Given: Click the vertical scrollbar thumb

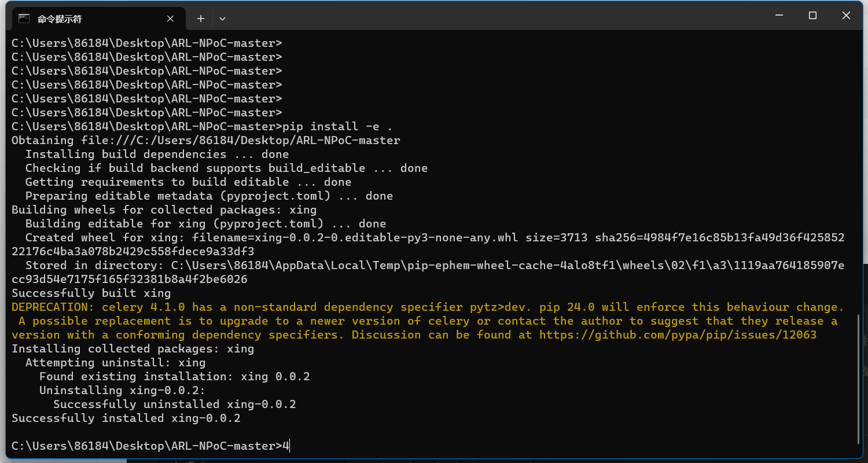Looking at the screenshot, I should point(859,379).
